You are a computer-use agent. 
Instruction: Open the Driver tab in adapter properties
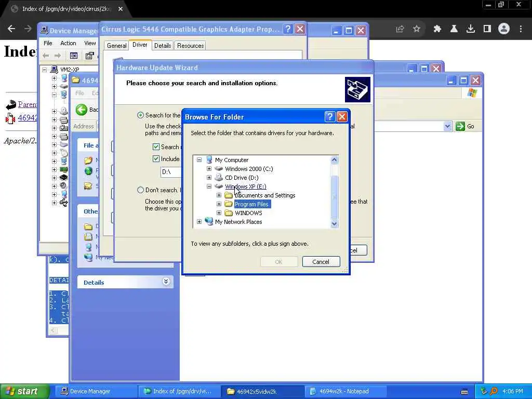tap(140, 45)
